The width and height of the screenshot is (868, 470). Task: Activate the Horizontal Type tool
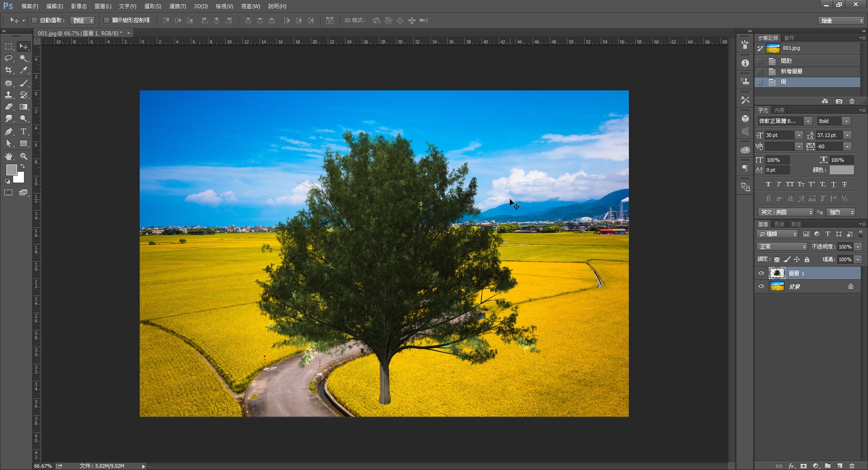tap(24, 132)
